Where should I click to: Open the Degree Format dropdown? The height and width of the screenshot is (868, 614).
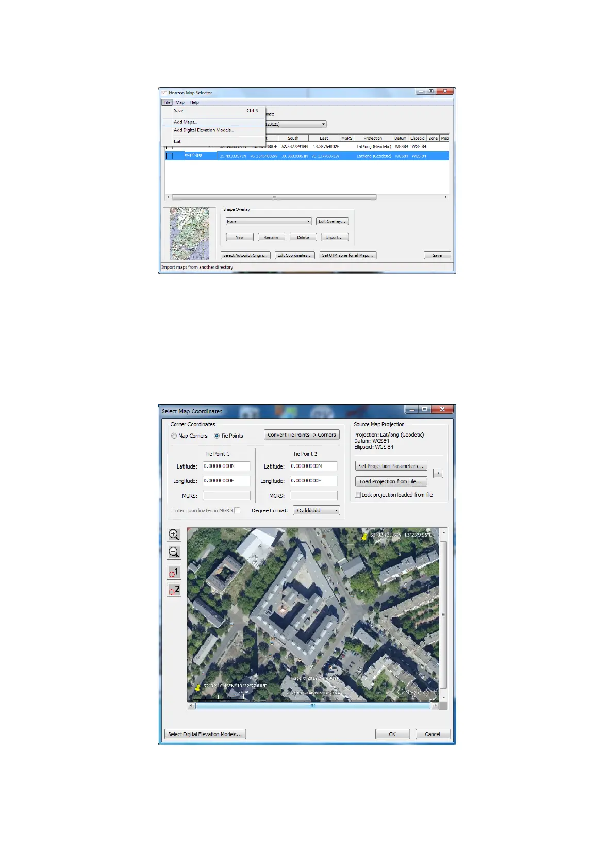point(336,511)
